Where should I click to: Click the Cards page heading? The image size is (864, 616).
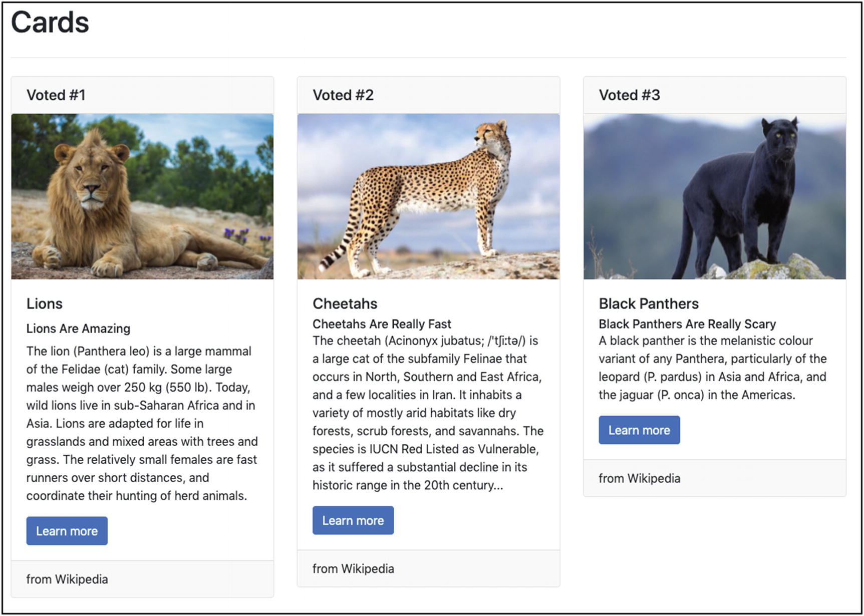click(50, 23)
